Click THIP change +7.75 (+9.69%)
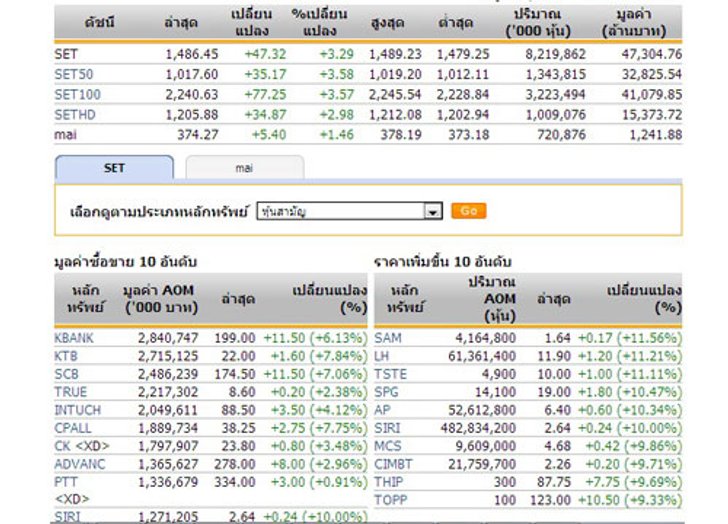This screenshot has width=728, height=524. click(x=633, y=482)
